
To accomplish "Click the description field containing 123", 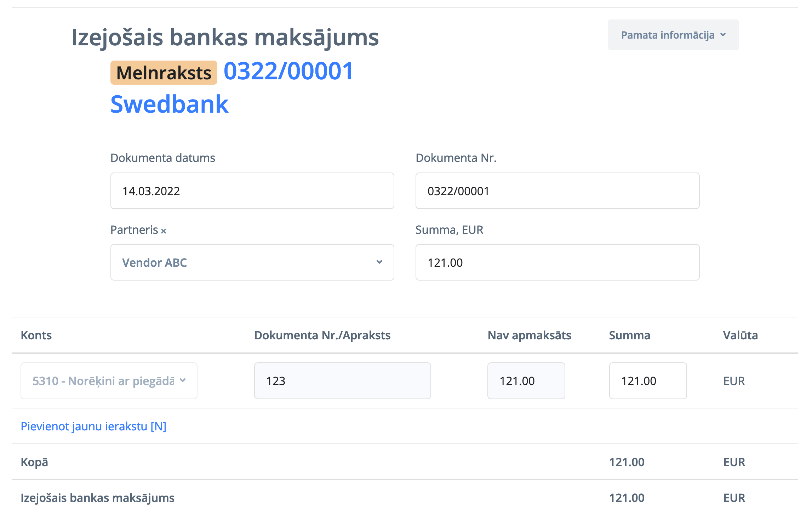I will [342, 381].
